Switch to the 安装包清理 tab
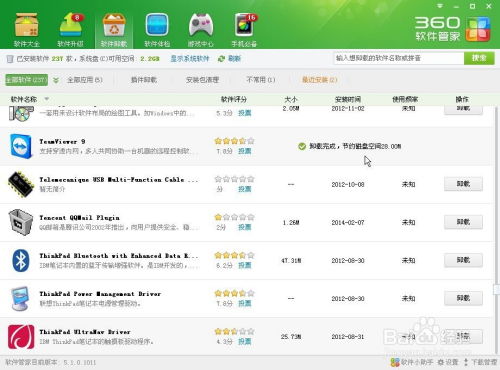This screenshot has width=500, height=370. (x=202, y=80)
